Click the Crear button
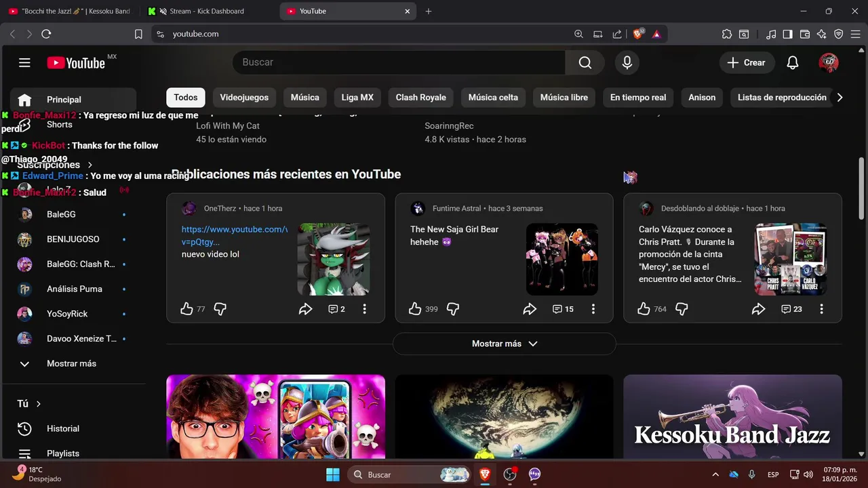The image size is (868, 488). pos(746,62)
